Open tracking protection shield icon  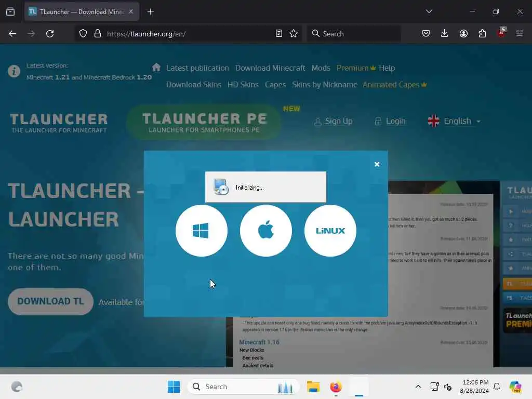(83, 34)
